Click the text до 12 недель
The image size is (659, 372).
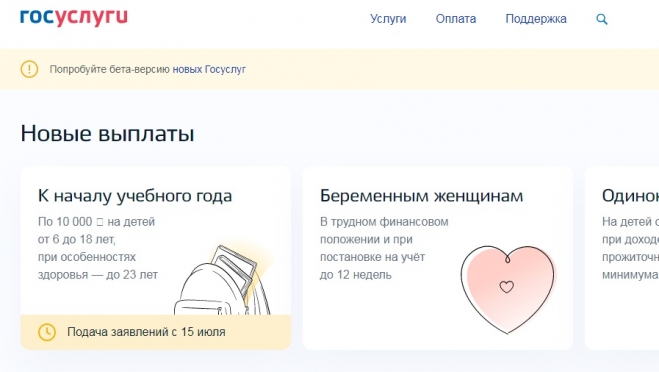click(356, 275)
